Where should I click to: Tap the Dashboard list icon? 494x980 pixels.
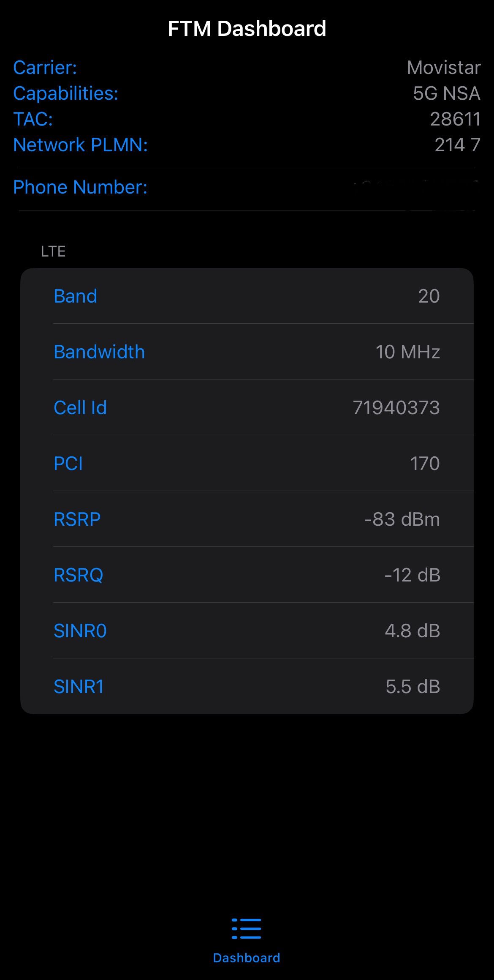[247, 928]
